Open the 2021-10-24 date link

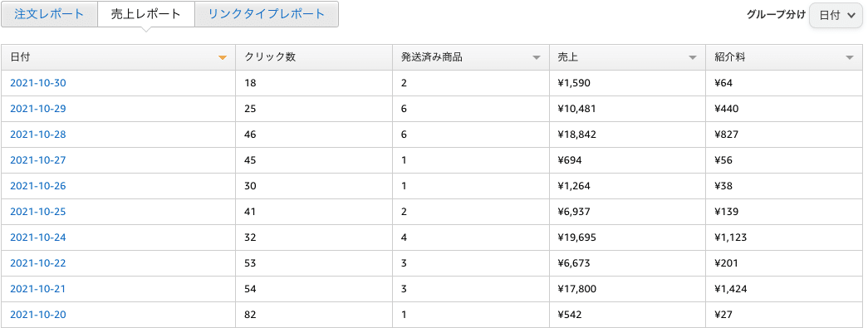[38, 237]
